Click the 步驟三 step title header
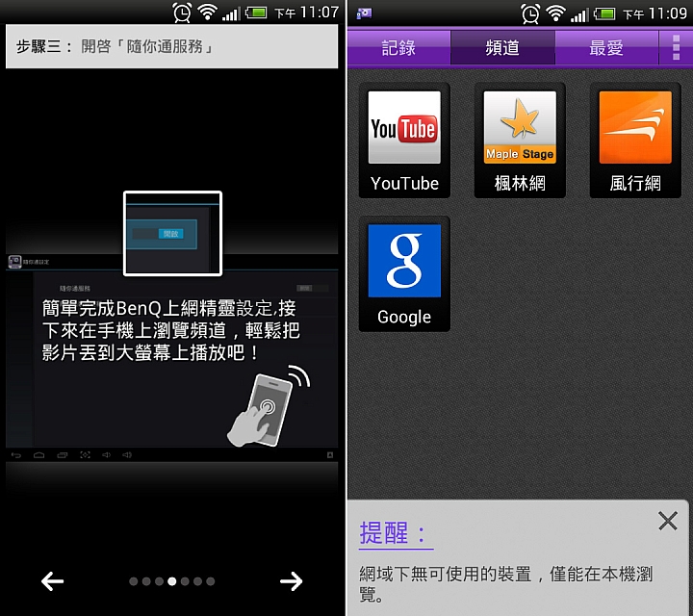The width and height of the screenshot is (693, 616). [172, 46]
